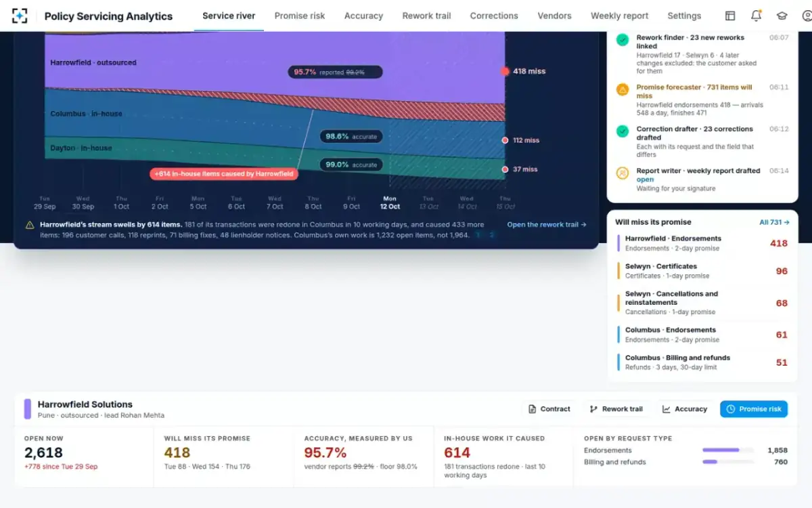
Task: Click the +614 in-house items caused pill
Action: click(x=224, y=174)
